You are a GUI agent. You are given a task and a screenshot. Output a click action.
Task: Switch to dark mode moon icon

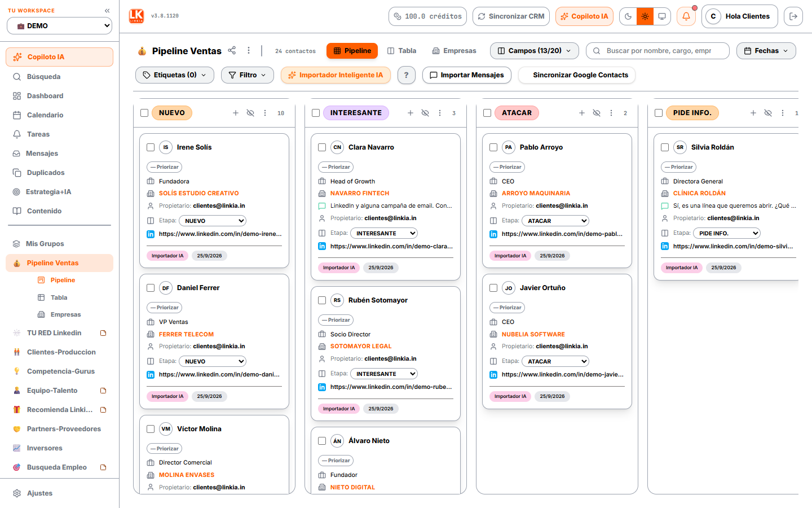pos(628,16)
